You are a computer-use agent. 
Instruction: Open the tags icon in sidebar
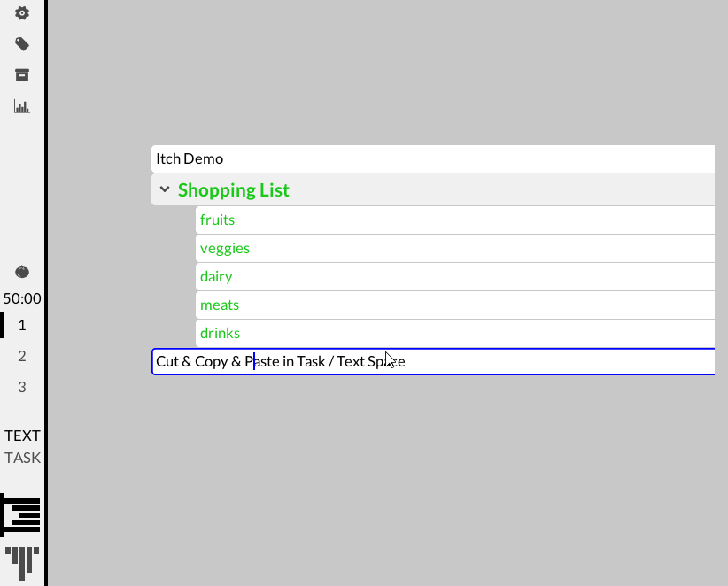[22, 44]
